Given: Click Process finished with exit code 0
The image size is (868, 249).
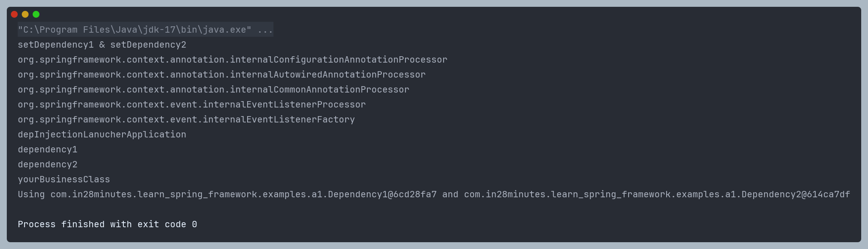Looking at the screenshot, I should coord(107,225).
